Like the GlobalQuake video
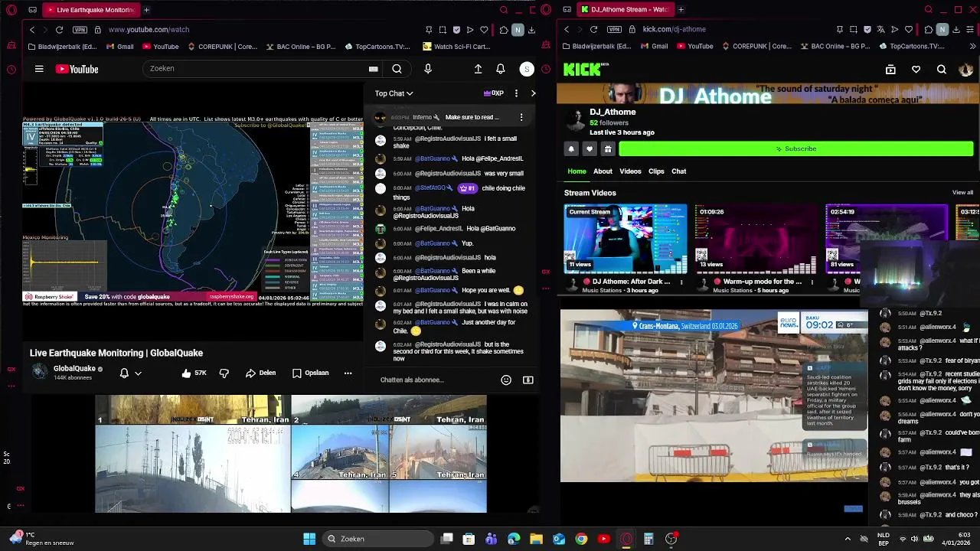 pos(194,373)
